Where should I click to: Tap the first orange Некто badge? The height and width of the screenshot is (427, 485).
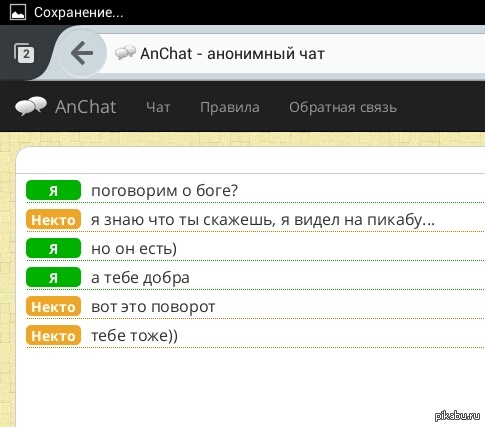(53, 220)
